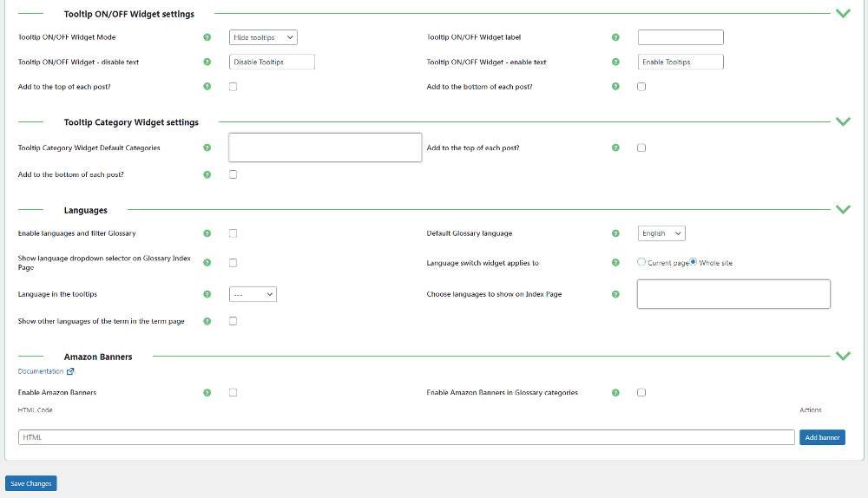Click help icon next to Tooltip ON/OFF Widget label
Screen dimensions: 868x498
pos(615,37)
